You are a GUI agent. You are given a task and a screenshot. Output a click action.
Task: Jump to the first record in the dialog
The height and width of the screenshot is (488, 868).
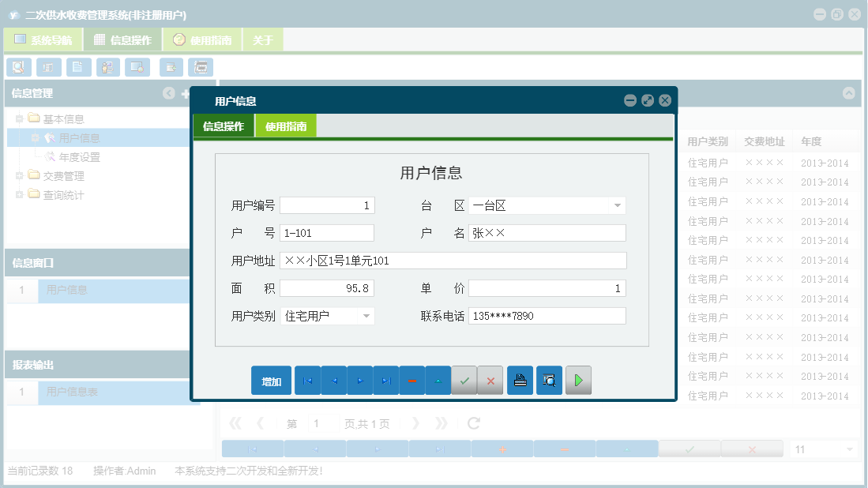pyautogui.click(x=307, y=380)
